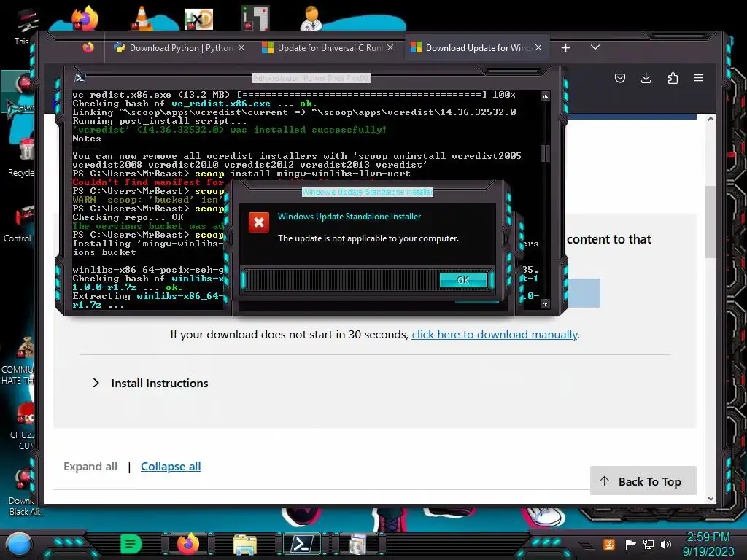Viewport: 747px width, 560px height.
Task: Open the Start menu orb
Action: (x=18, y=544)
